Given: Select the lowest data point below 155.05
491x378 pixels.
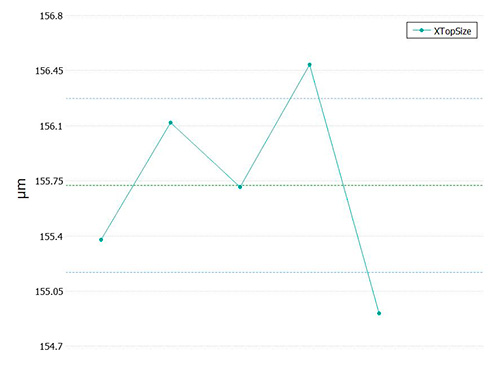Looking at the screenshot, I should (x=379, y=313).
